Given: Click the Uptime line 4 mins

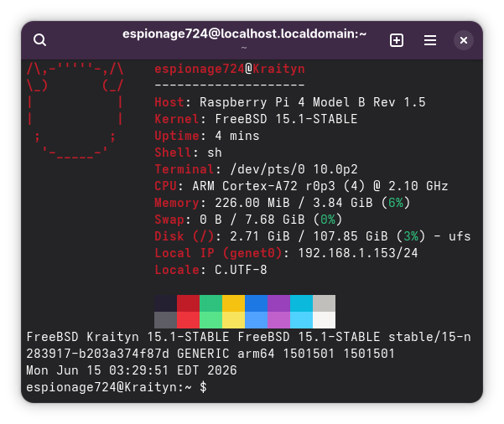Looking at the screenshot, I should pyautogui.click(x=206, y=136).
